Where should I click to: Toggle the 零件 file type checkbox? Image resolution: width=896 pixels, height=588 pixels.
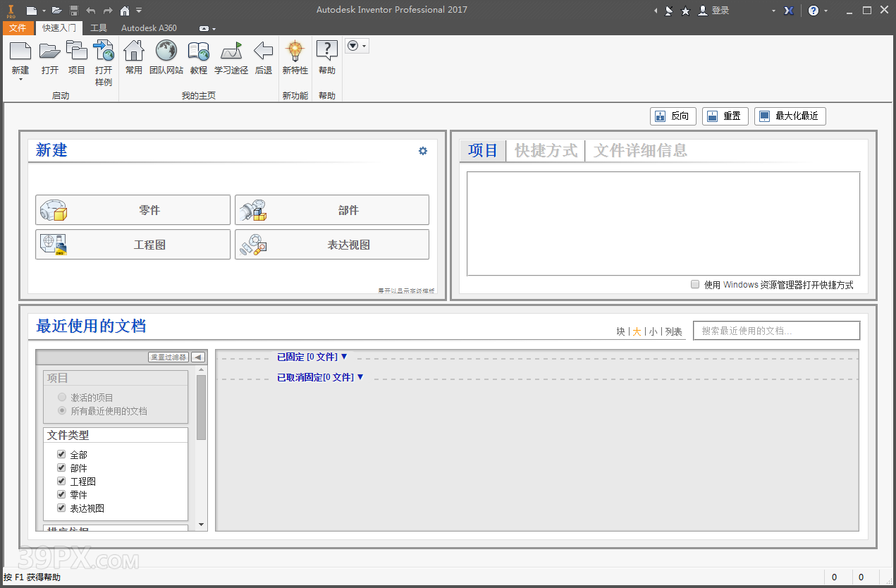point(61,495)
